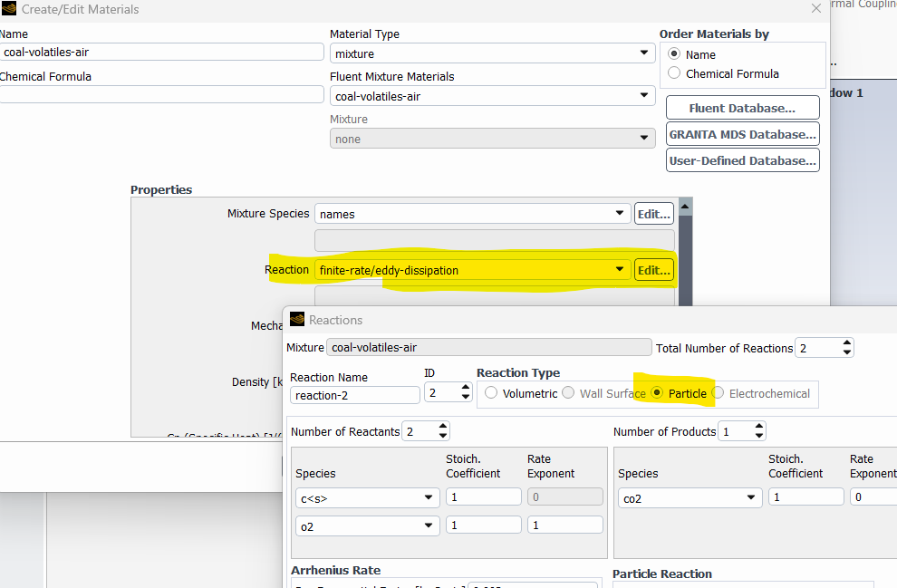Viewport: 897px width, 588px height.
Task: Open the o2 reactant species dropdown
Action: point(366,525)
